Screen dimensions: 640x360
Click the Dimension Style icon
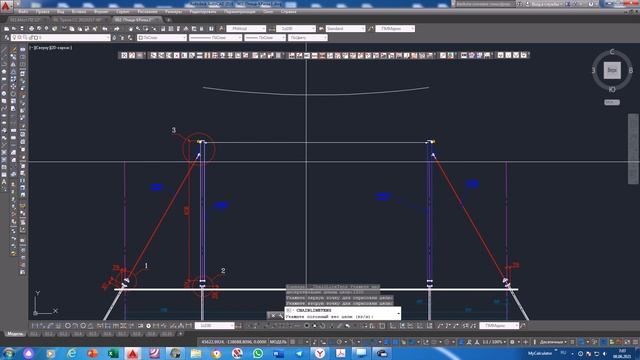tap(272, 29)
